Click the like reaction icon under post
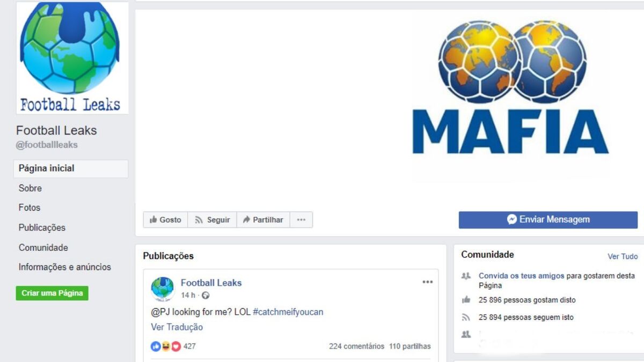 point(156,346)
